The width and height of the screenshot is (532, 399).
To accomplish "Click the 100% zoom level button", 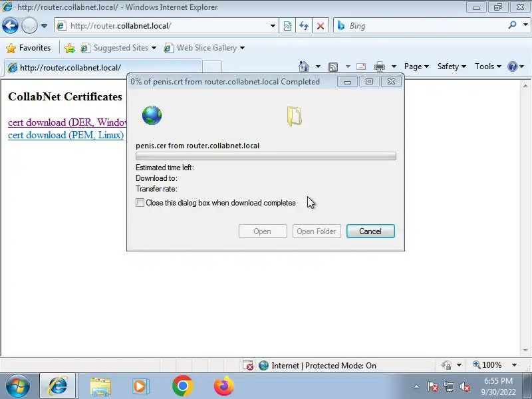I will (487, 365).
